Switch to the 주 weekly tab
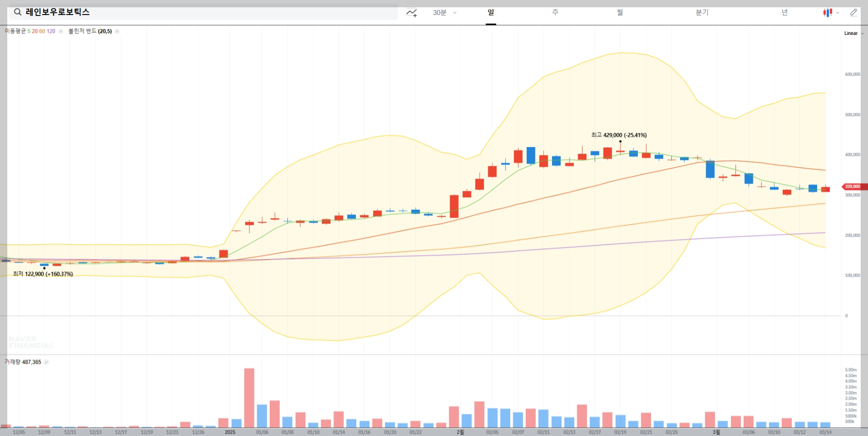Viewport: 868px width, 436px height. point(555,13)
